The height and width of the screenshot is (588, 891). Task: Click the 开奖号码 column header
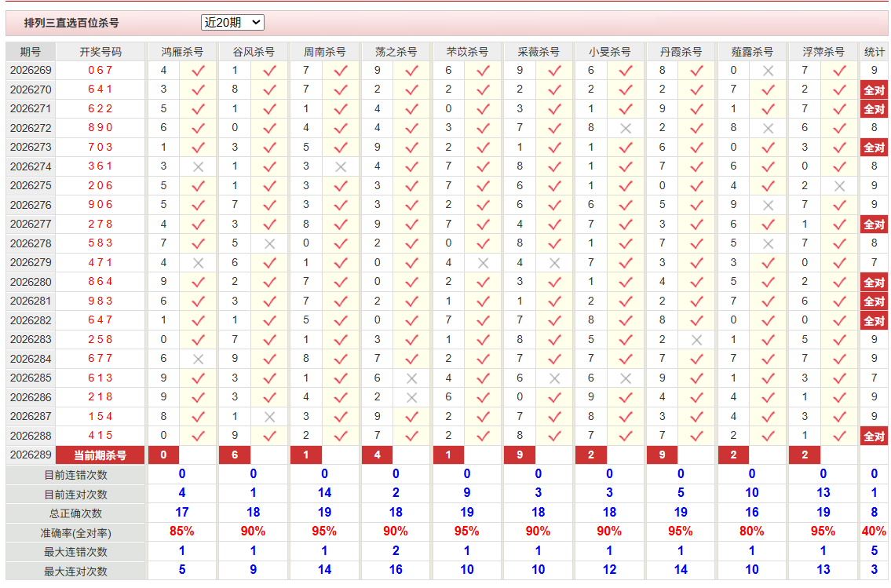(x=100, y=52)
